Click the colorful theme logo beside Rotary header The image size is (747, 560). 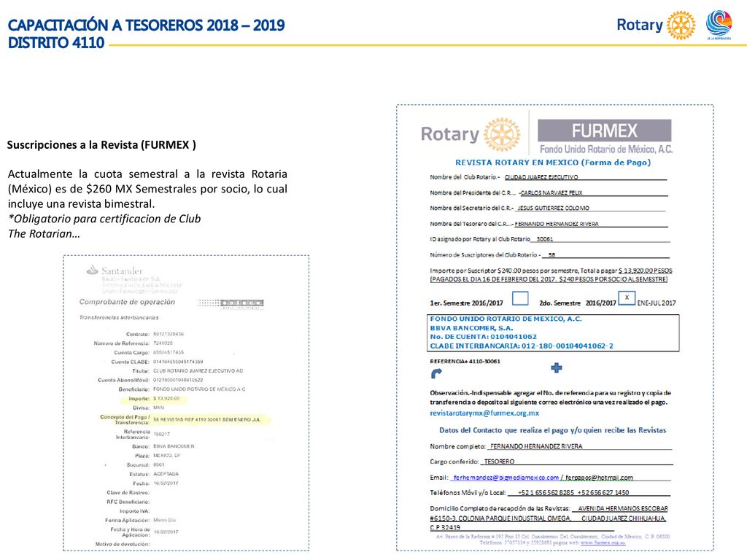pos(719,24)
